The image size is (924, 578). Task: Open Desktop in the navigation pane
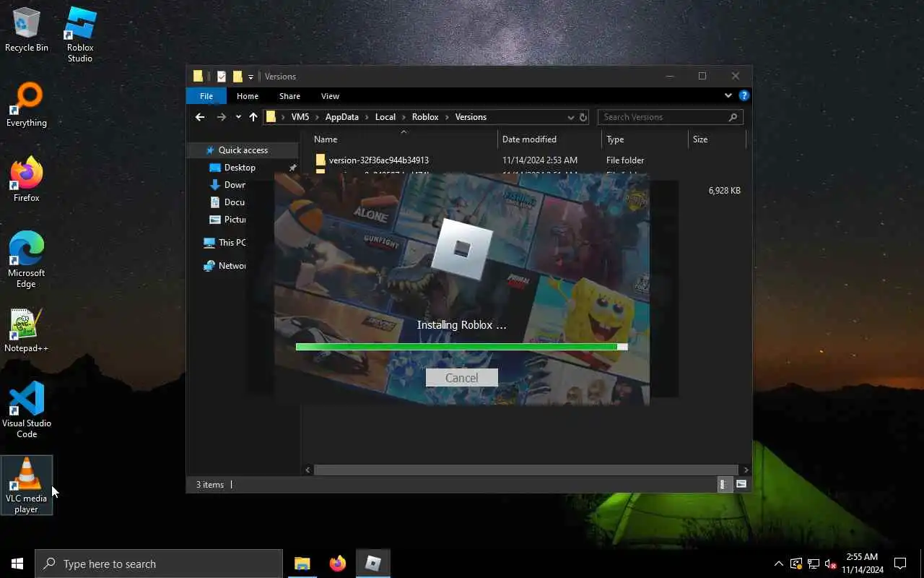[240, 168]
